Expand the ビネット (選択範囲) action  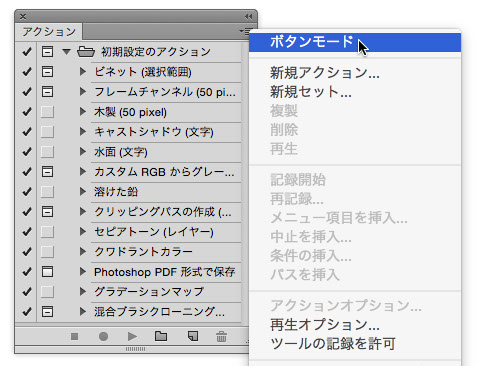pos(83,72)
